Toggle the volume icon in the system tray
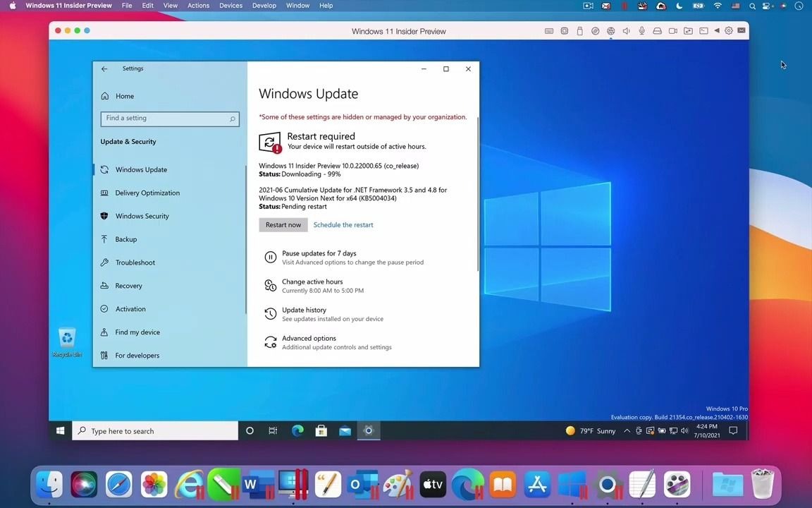This screenshot has height=508, width=812. pos(684,430)
